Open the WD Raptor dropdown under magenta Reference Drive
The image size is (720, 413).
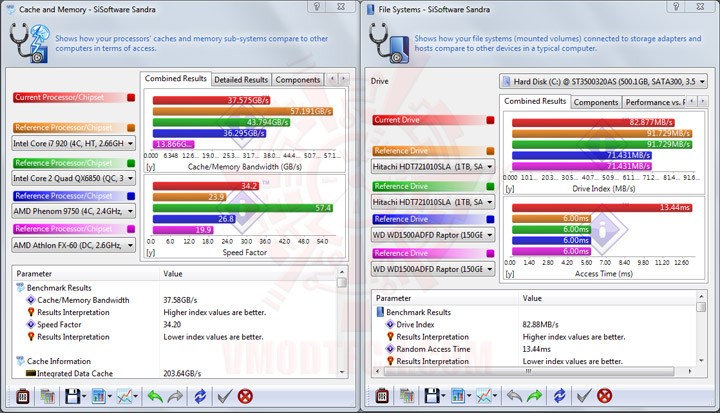click(x=433, y=269)
